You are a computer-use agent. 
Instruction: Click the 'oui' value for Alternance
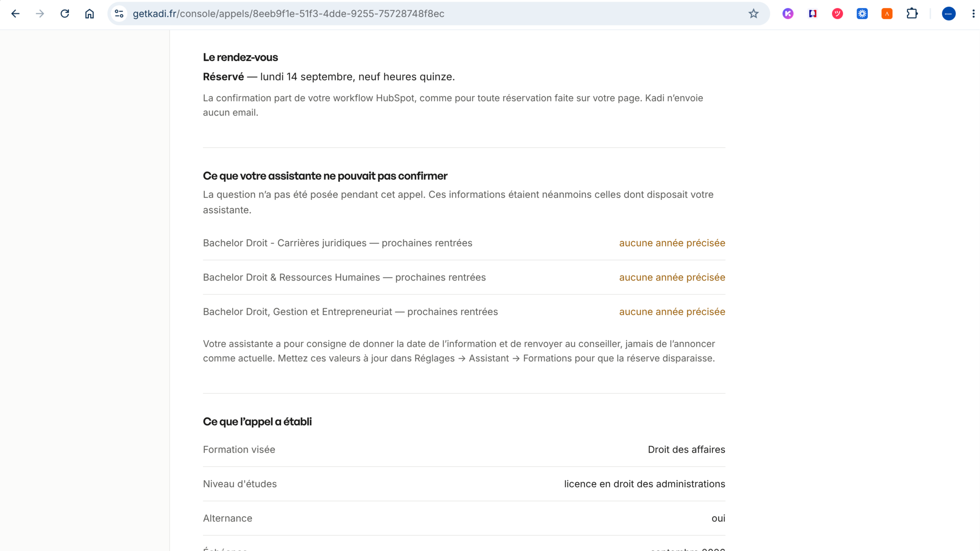(718, 518)
